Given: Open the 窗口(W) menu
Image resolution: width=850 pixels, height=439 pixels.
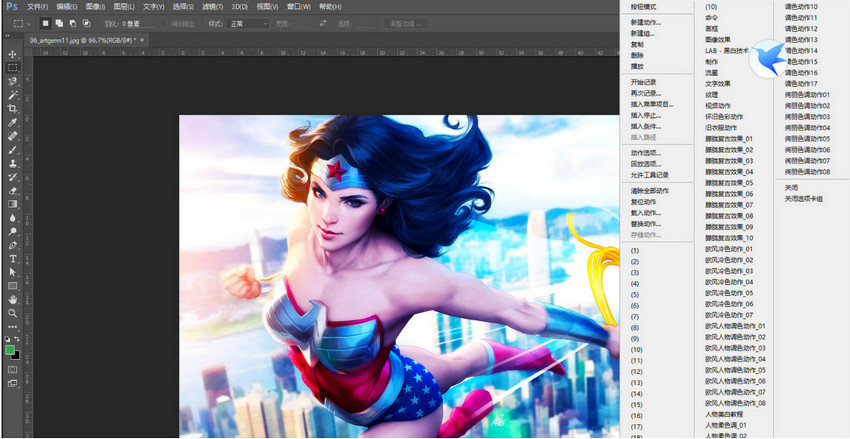Looking at the screenshot, I should 299,7.
